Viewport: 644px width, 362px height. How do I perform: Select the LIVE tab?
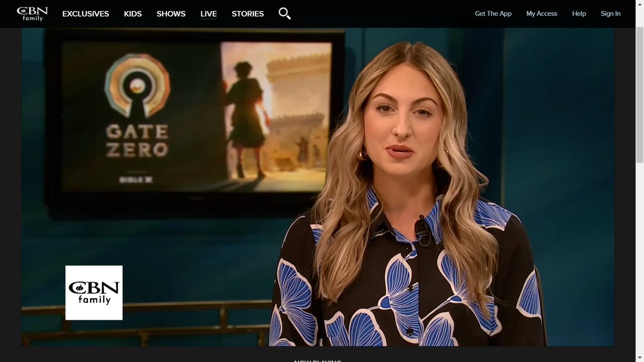tap(208, 13)
